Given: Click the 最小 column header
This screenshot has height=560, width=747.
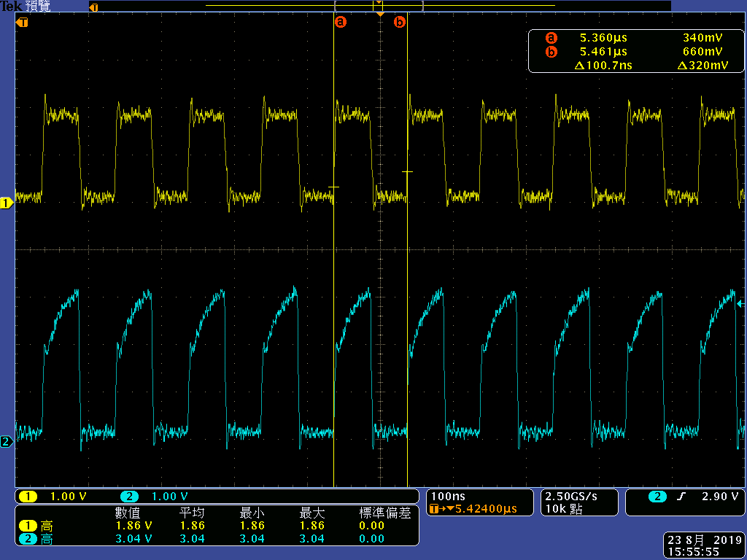Looking at the screenshot, I should 252,513.
